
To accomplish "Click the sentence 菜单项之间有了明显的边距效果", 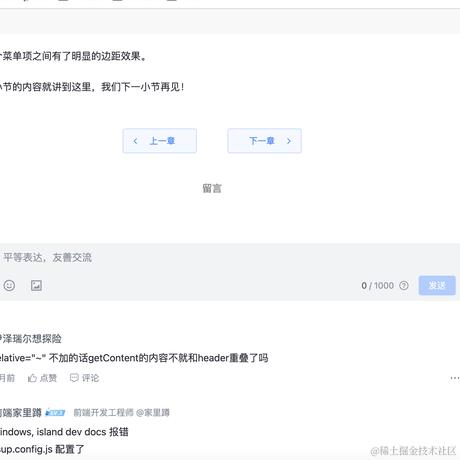I will [73, 56].
